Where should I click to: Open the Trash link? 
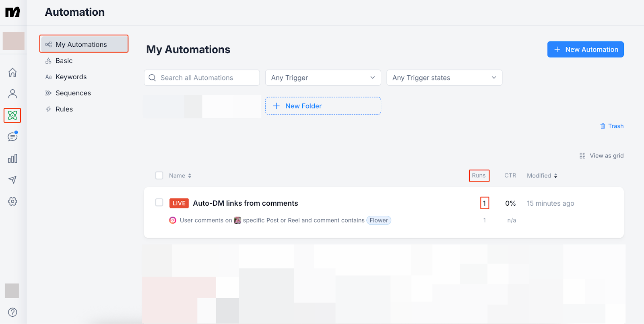(x=612, y=126)
